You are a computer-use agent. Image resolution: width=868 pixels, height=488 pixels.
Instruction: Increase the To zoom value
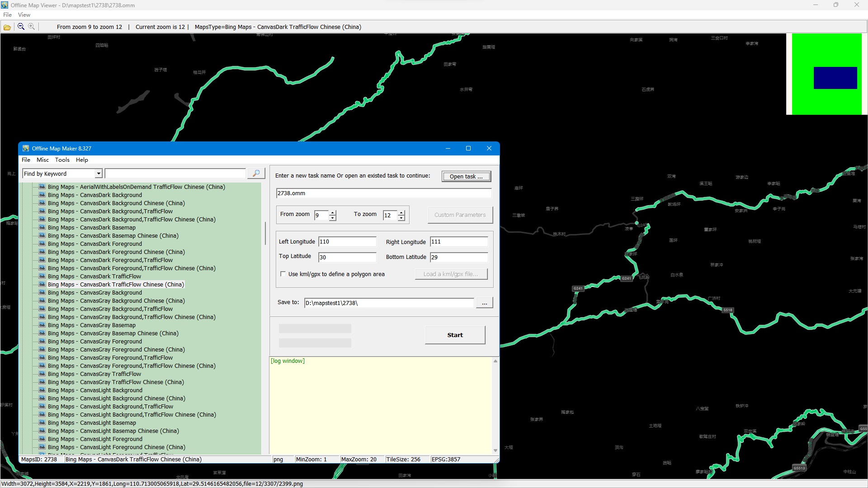coord(401,212)
